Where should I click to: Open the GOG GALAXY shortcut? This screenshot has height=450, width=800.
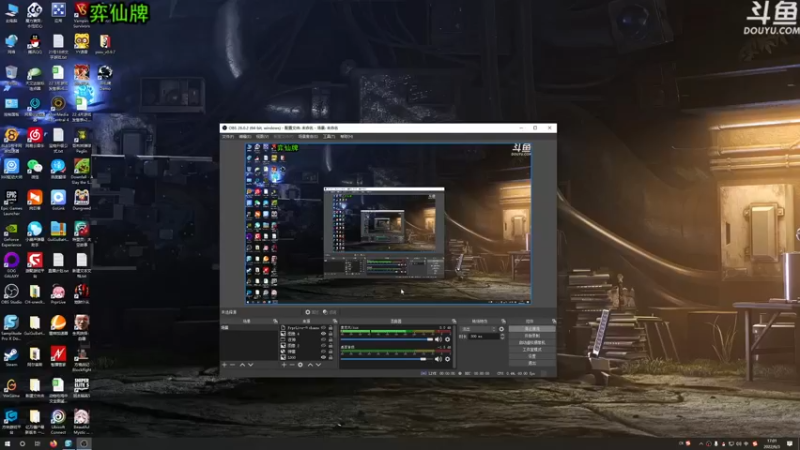pyautogui.click(x=11, y=265)
